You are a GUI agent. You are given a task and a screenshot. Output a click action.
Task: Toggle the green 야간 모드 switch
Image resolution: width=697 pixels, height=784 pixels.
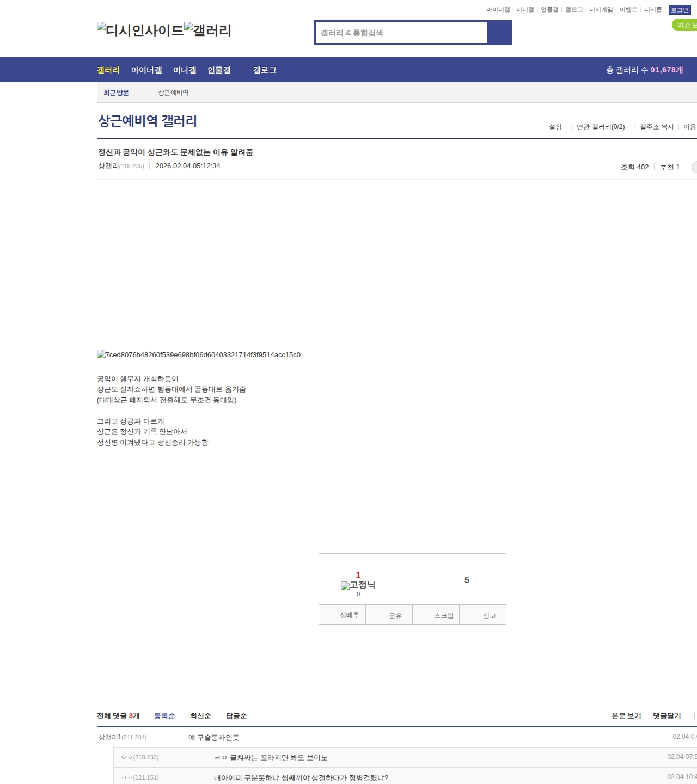[x=685, y=25]
